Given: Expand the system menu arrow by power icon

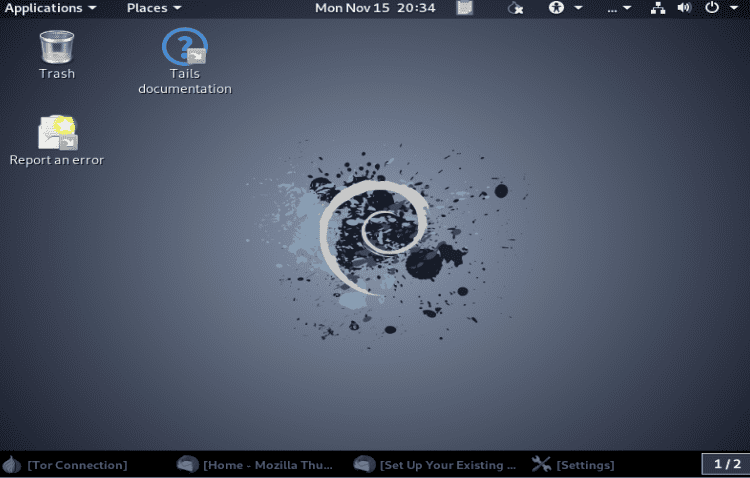Looking at the screenshot, I should pos(734,8).
